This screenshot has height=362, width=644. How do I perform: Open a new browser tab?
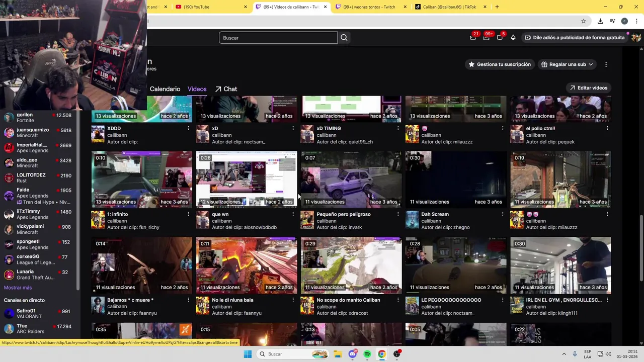click(497, 7)
